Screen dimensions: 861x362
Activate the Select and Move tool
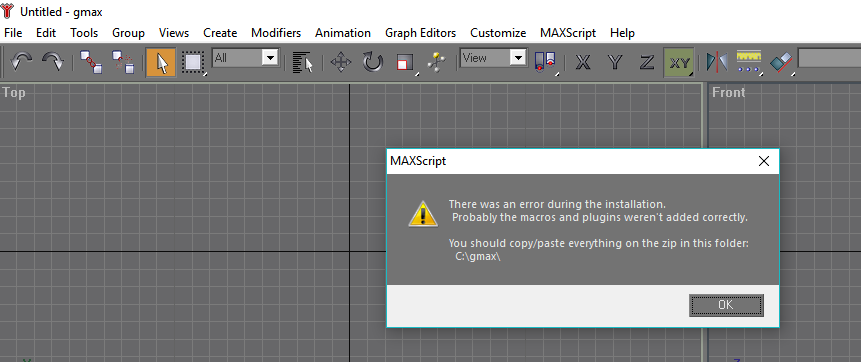coord(340,62)
